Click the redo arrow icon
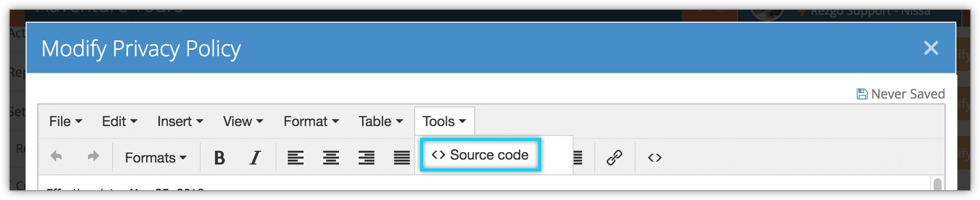This screenshot has height=200, width=980. click(x=93, y=157)
